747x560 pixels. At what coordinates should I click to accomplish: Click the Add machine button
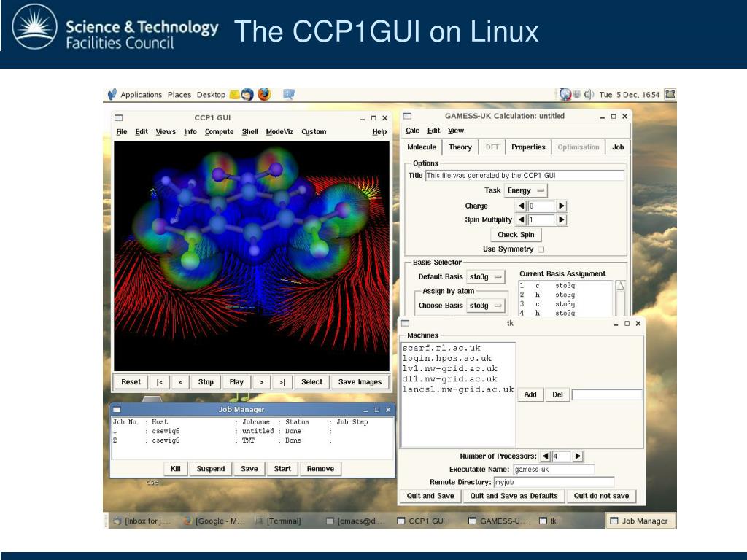pyautogui.click(x=530, y=394)
